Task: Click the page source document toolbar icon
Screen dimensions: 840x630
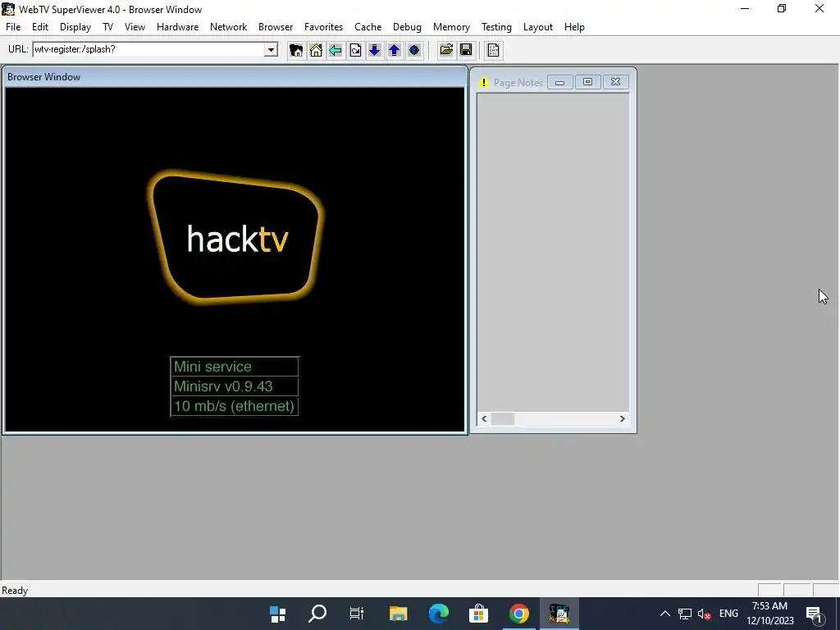Action: 493,50
